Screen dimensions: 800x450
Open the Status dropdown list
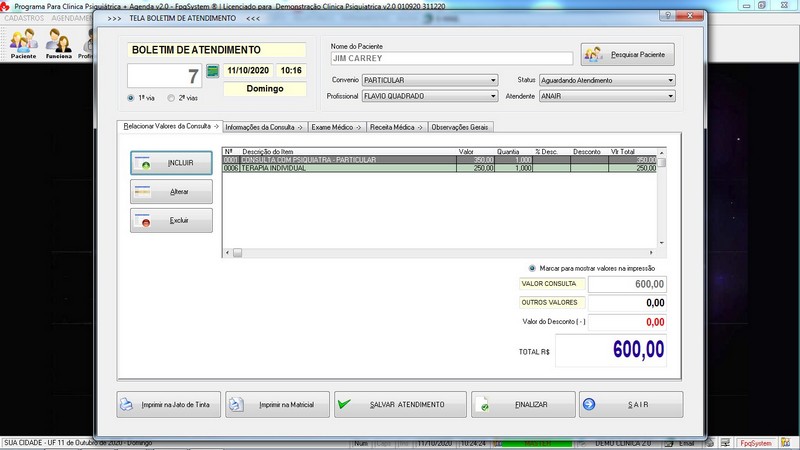click(670, 80)
